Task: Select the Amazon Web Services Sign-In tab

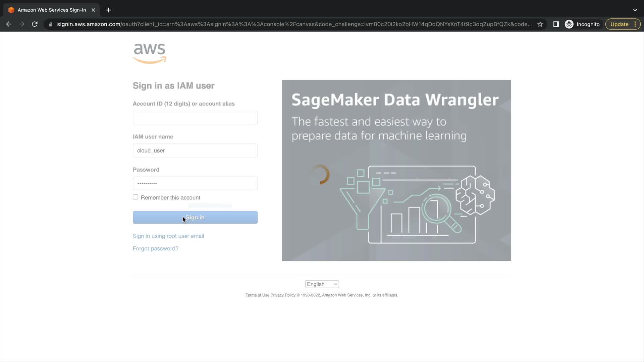Action: pyautogui.click(x=52, y=10)
